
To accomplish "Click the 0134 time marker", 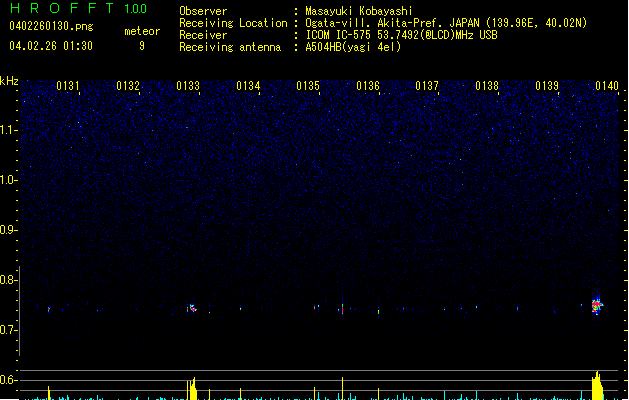I will [248, 86].
